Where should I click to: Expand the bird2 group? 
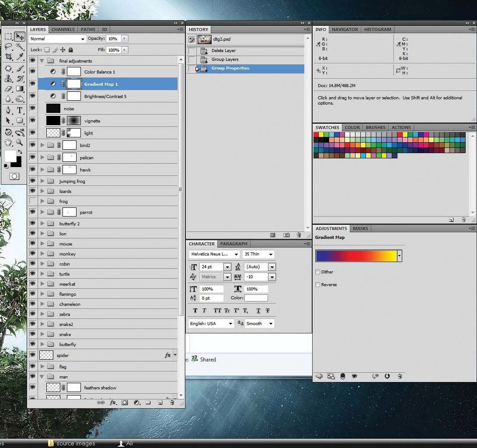tap(42, 145)
